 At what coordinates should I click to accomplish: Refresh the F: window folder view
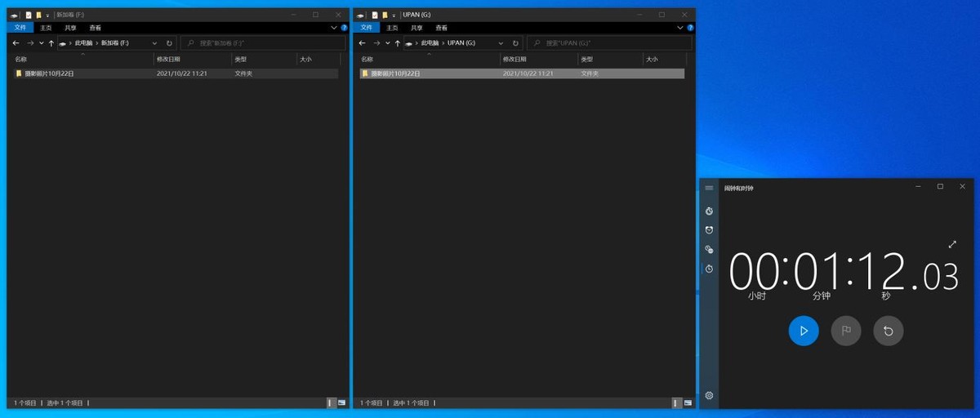click(169, 42)
